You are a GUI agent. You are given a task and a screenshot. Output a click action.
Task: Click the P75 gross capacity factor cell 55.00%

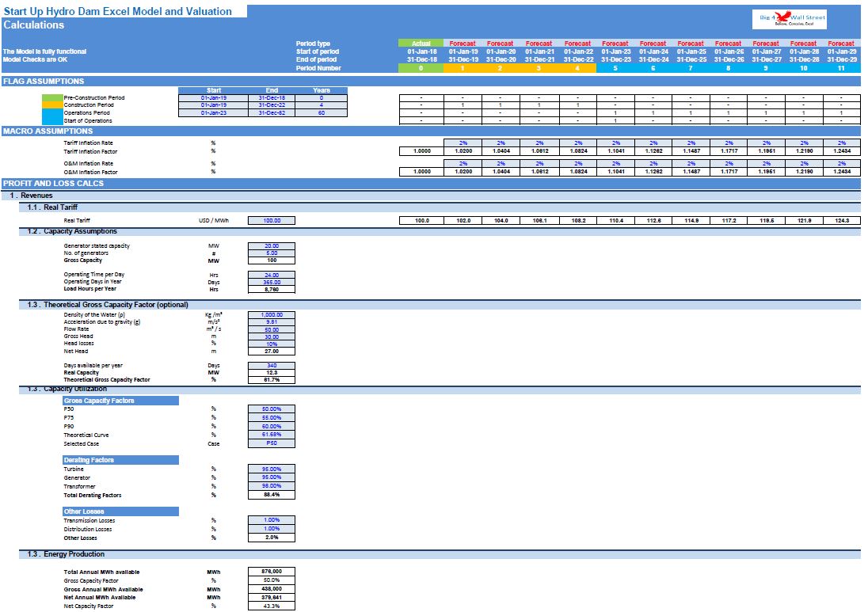click(x=271, y=417)
